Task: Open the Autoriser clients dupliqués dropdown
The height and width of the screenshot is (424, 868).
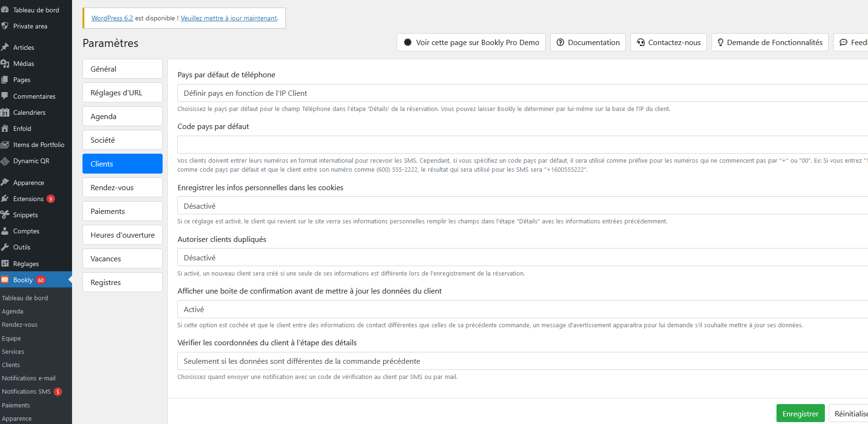Action: (522, 258)
